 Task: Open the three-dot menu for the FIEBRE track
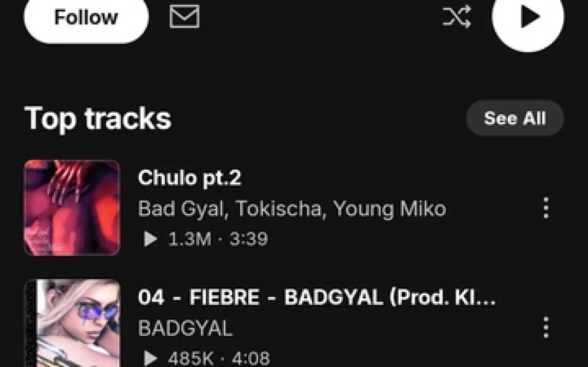click(546, 328)
